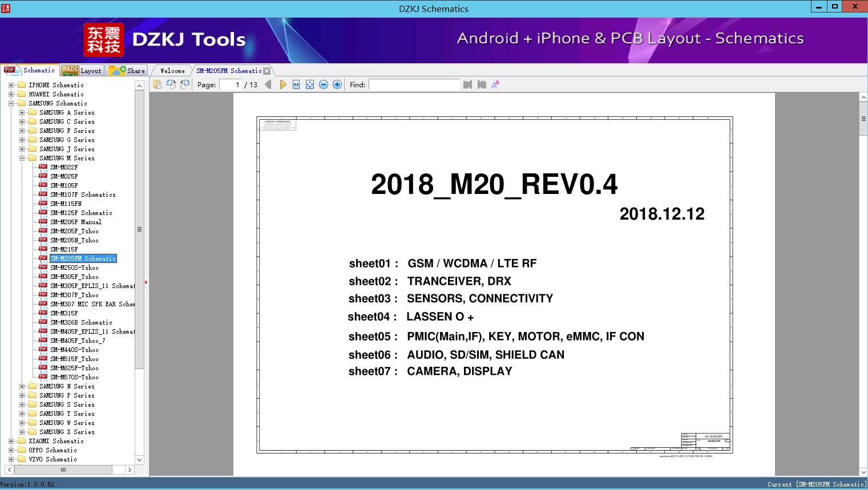
Task: Expand the XIAOMI Schematic folder
Action: tap(11, 441)
